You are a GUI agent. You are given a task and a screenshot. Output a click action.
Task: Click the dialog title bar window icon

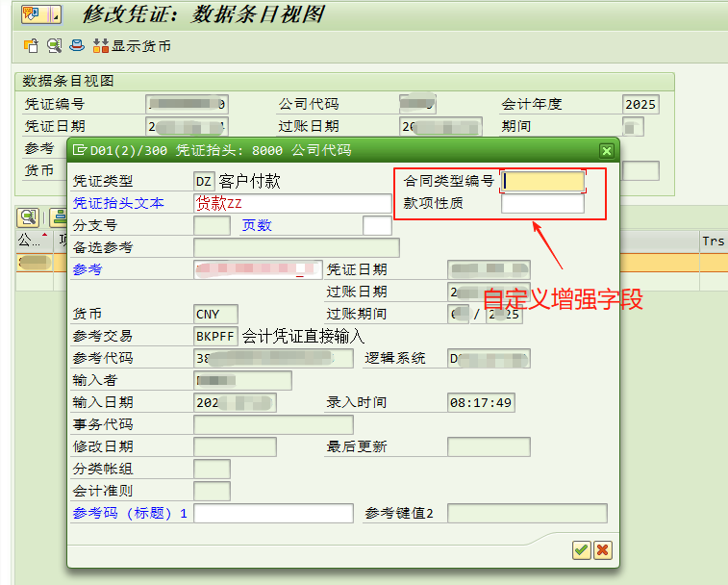pos(80,150)
